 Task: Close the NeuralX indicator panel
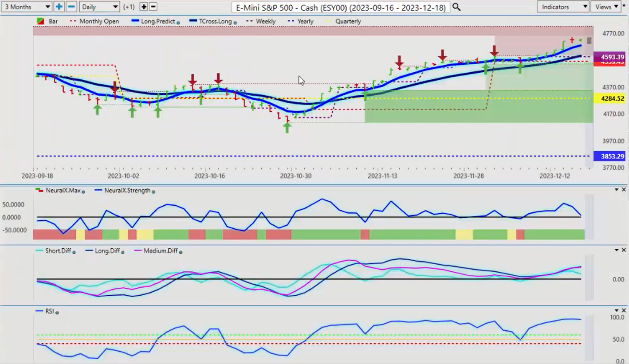point(624,190)
